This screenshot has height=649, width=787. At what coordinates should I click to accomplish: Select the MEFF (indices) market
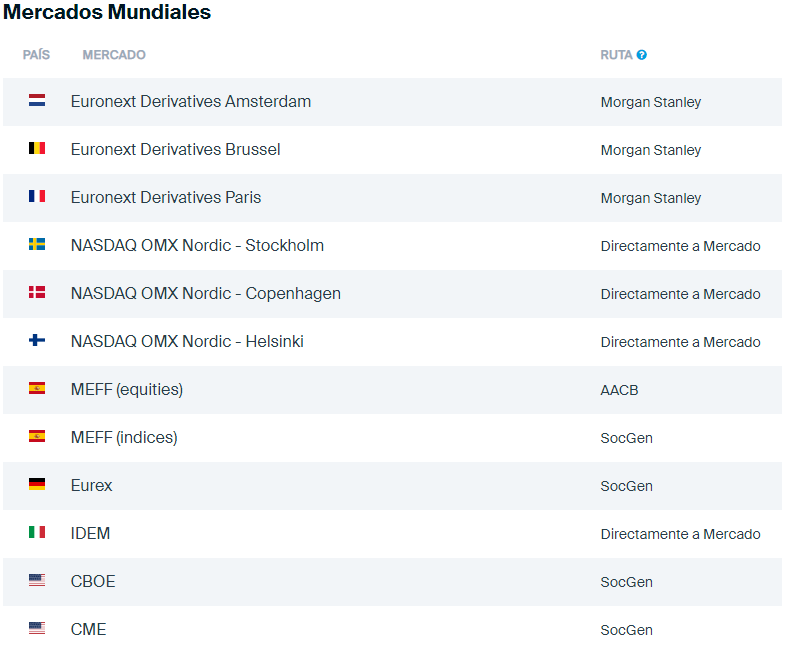click(x=124, y=437)
